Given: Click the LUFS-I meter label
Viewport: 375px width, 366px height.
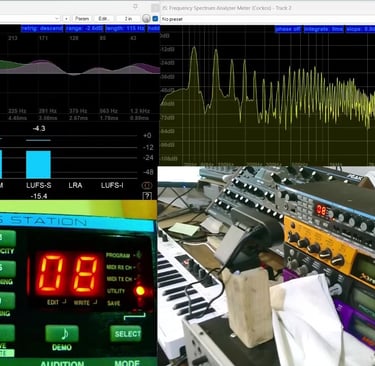Looking at the screenshot, I should point(112,185).
